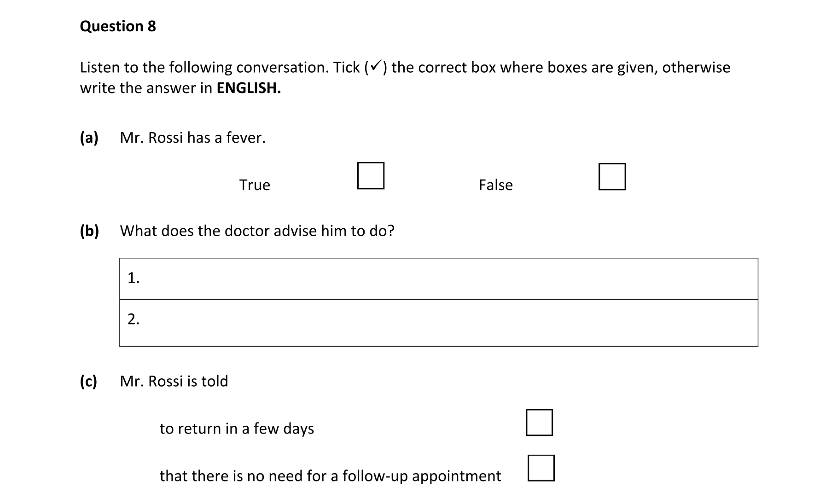
Task: Click the 'no need for a follow-up appointment' text
Action: click(330, 476)
